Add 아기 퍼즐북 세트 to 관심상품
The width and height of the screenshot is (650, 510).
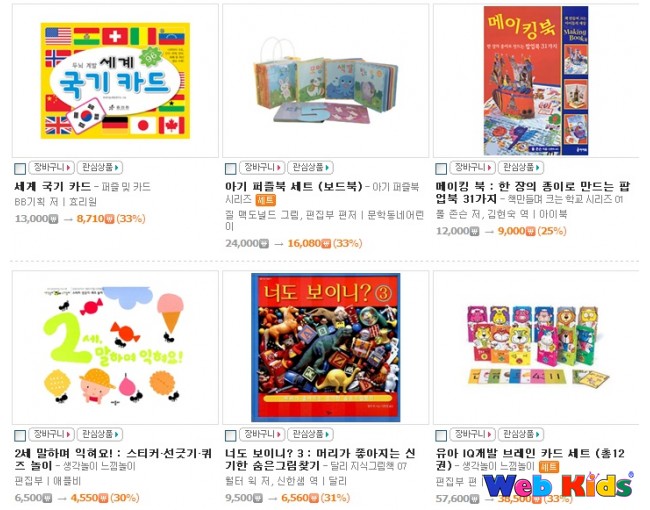[x=310, y=168]
